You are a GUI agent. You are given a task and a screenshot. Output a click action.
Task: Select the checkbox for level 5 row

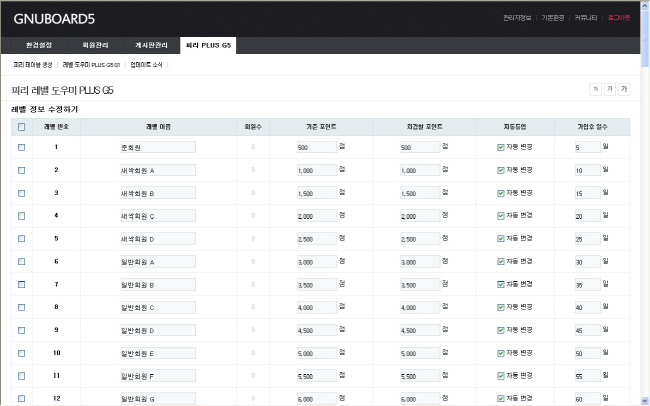click(x=22, y=238)
